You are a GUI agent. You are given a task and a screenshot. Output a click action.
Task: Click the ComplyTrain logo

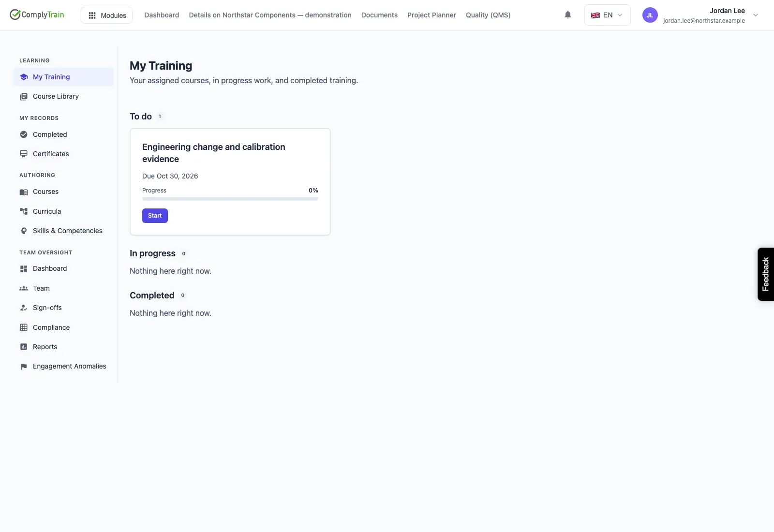click(x=37, y=15)
